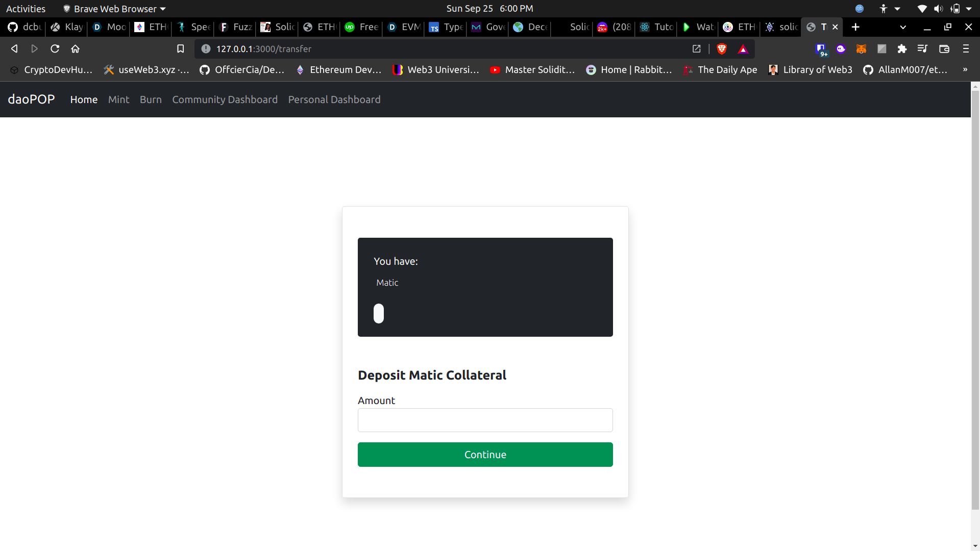Click the Amount input field
Viewport: 980px width, 551px height.
484,420
